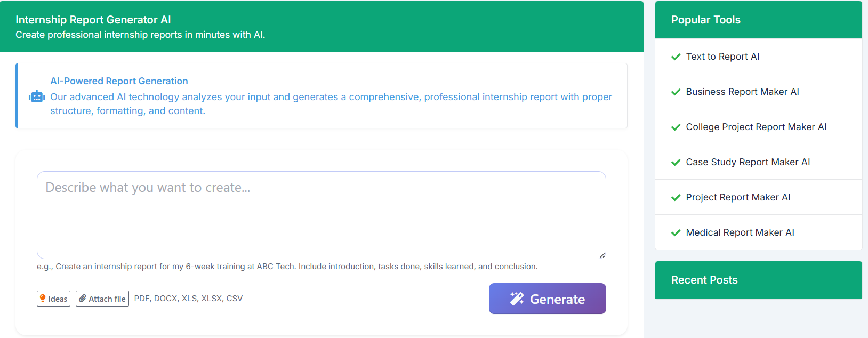
Task: Click the checkmark beside Case Study Report Maker AI
Action: pyautogui.click(x=676, y=163)
